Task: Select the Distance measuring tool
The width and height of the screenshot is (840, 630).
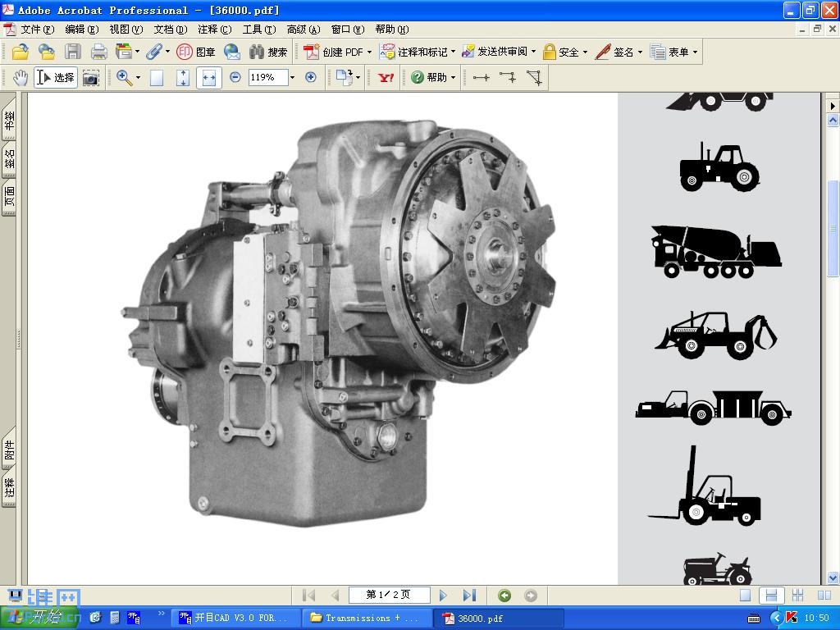Action: coord(481,78)
